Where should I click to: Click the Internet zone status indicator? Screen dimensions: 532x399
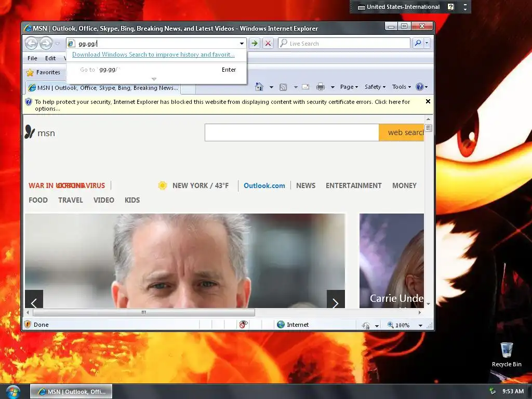(x=292, y=325)
